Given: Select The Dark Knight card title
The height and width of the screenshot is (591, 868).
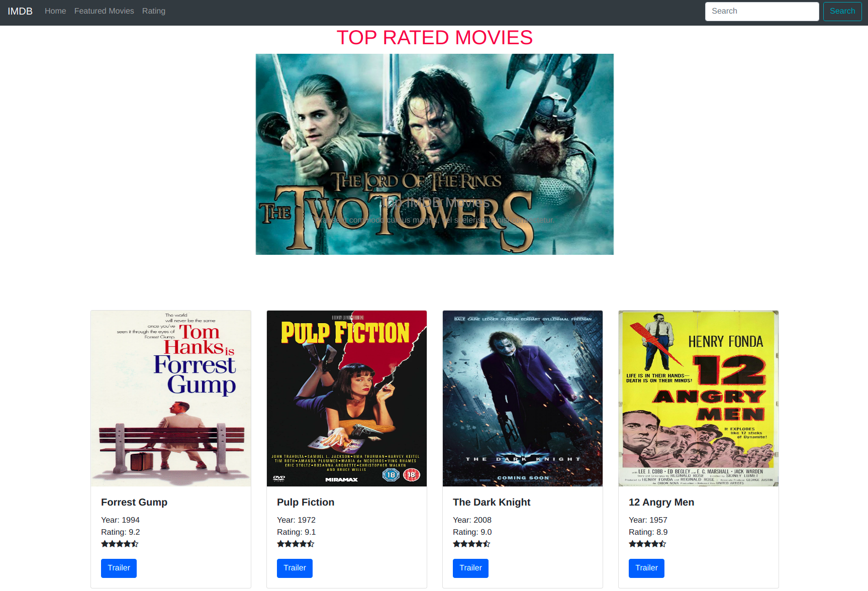Looking at the screenshot, I should [492, 502].
